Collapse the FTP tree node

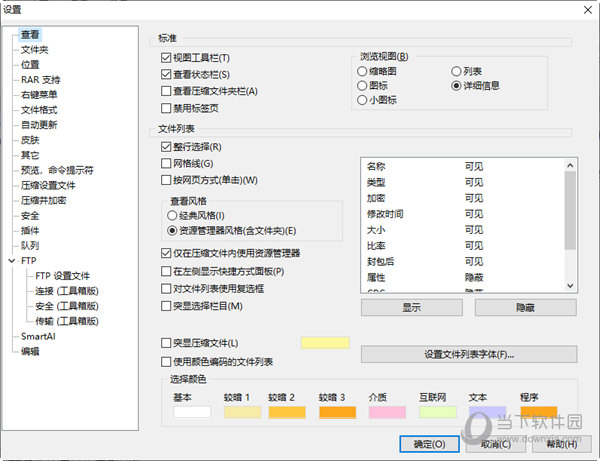(x=11, y=261)
